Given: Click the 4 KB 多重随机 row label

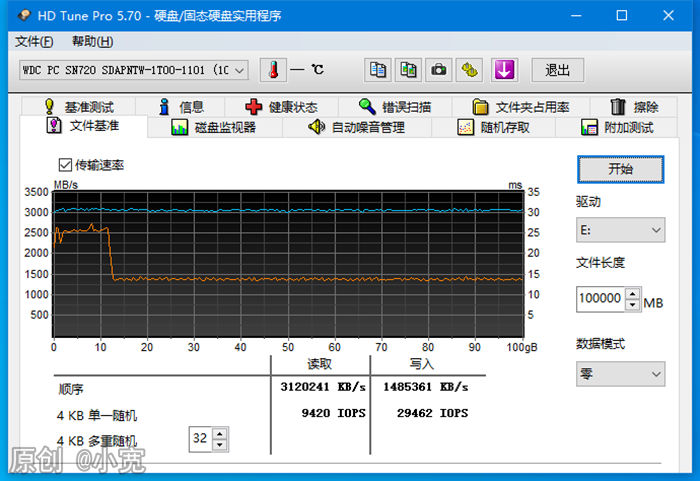Looking at the screenshot, I should [x=97, y=441].
